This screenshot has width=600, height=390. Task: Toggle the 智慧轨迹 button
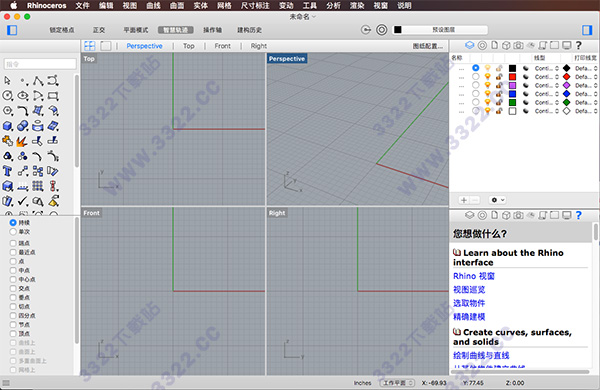pyautogui.click(x=176, y=30)
